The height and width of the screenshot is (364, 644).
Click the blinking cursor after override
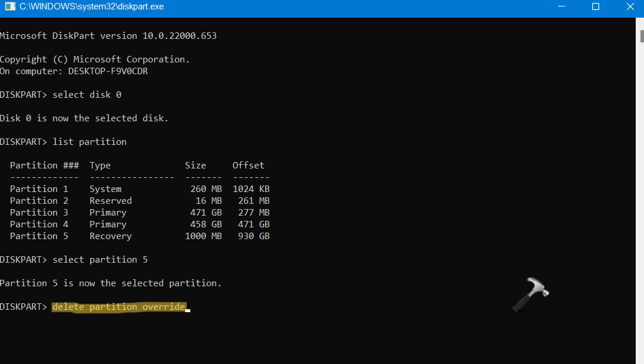pyautogui.click(x=188, y=309)
